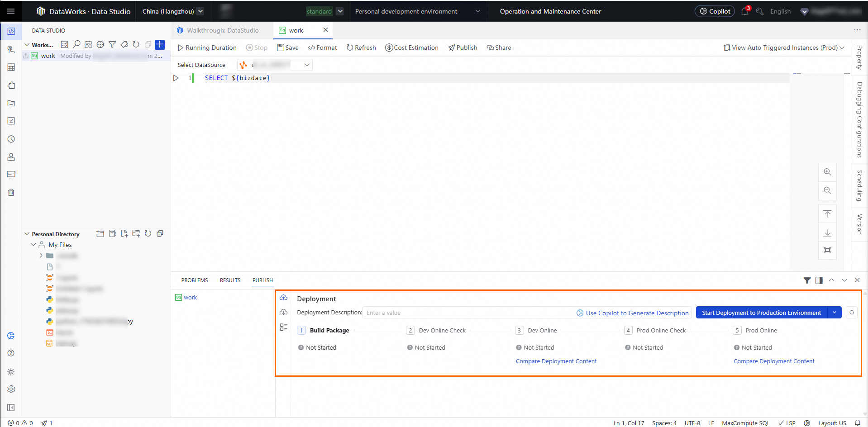Click Cost Estimation in toolbar
868x427 pixels.
pos(411,47)
